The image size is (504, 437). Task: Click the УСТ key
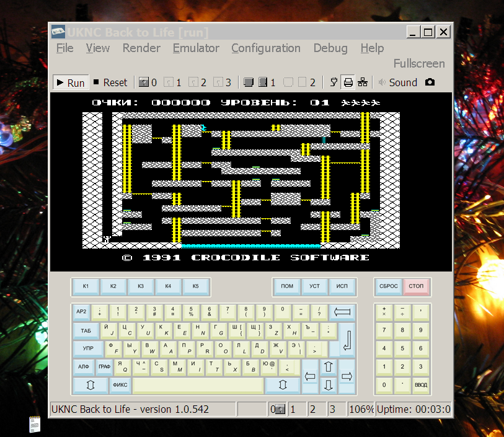tap(315, 286)
